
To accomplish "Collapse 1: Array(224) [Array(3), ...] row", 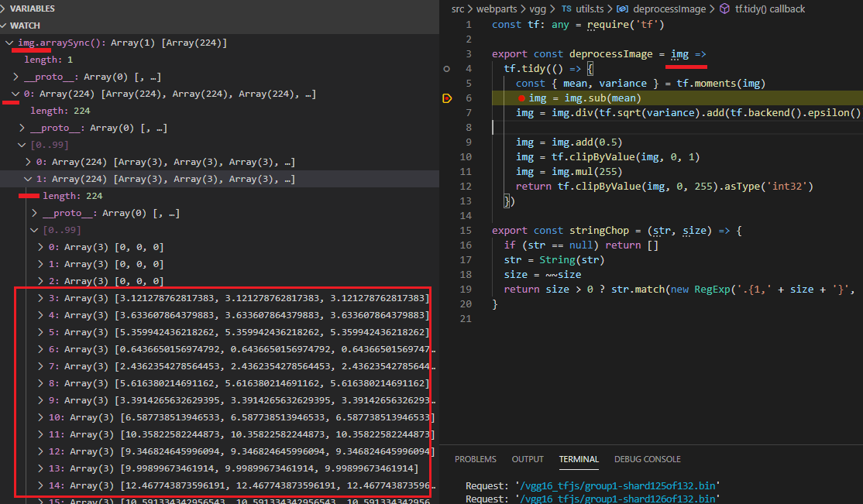I will (28, 179).
